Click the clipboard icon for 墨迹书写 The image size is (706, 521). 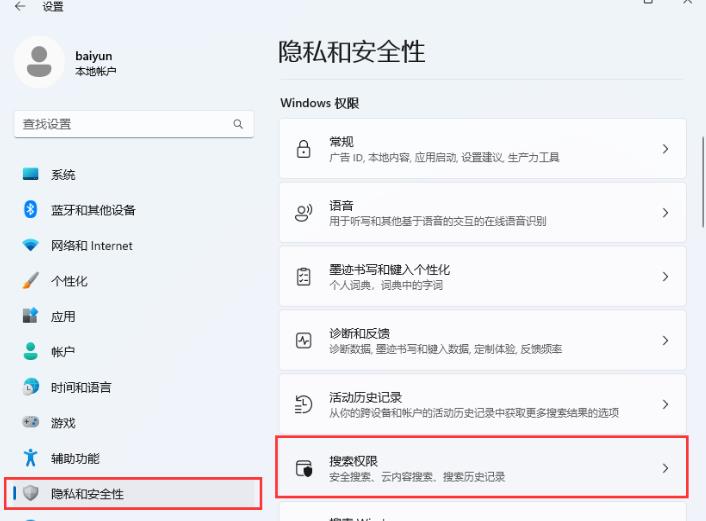click(303, 276)
